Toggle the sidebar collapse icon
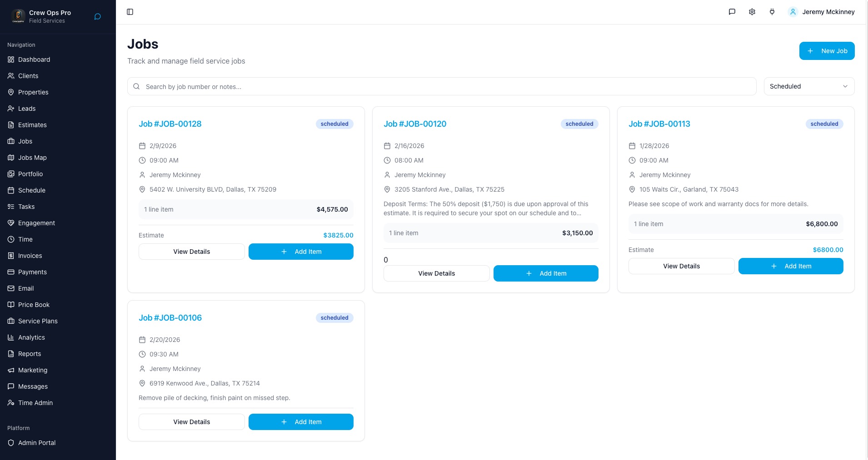868x460 pixels. click(x=130, y=12)
